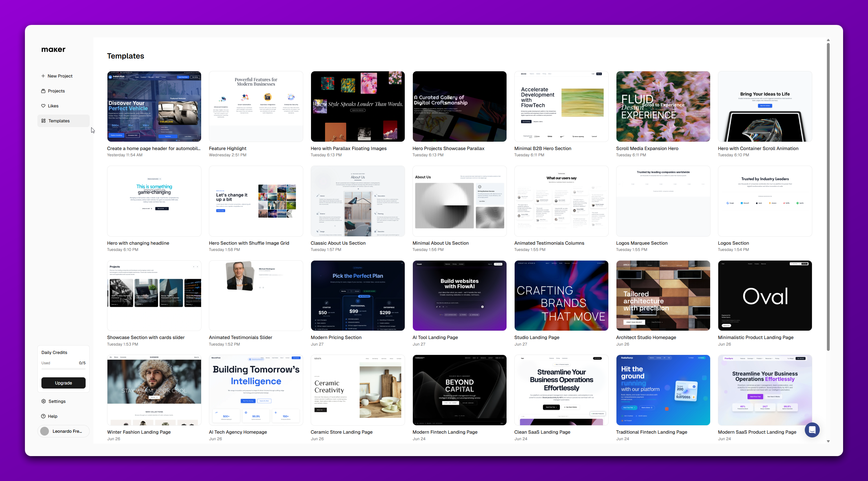Click the Settings gear icon
This screenshot has width=868, height=481.
(x=44, y=401)
